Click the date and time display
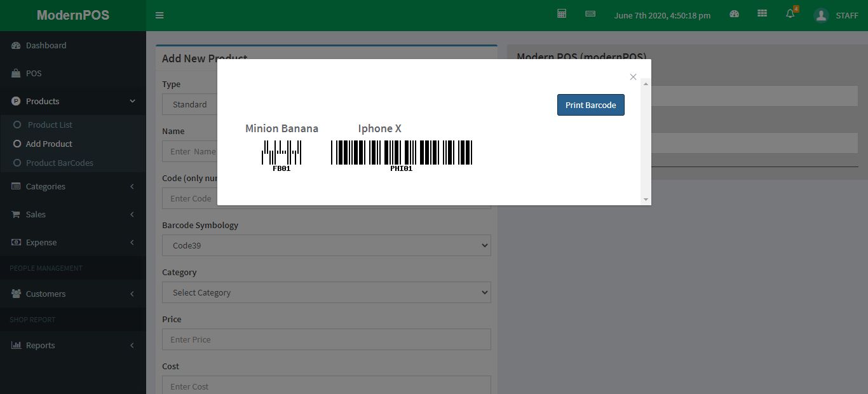Image resolution: width=868 pixels, height=394 pixels. (662, 15)
